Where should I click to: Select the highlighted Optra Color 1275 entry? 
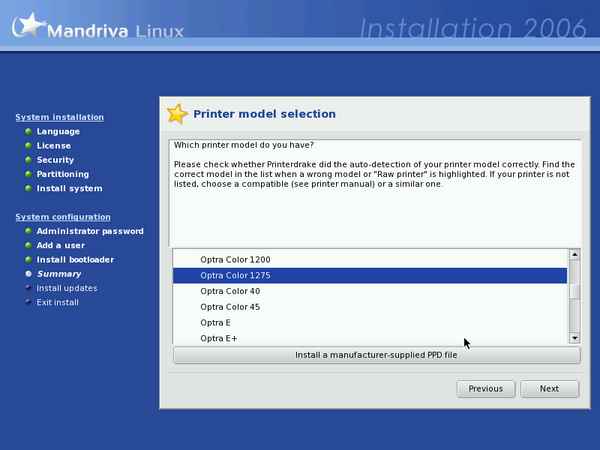(x=370, y=276)
